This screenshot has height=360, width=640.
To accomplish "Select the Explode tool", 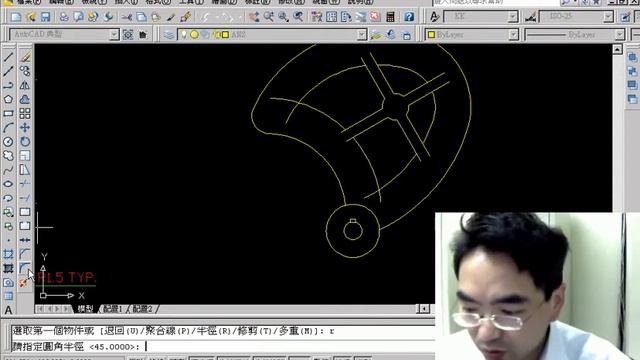I will (x=24, y=282).
